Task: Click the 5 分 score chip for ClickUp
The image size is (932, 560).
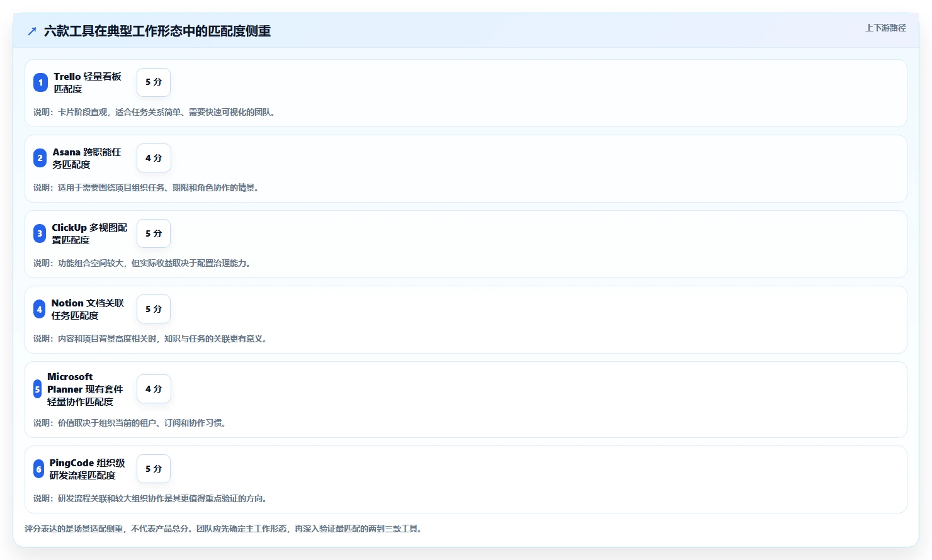Action: click(x=154, y=233)
